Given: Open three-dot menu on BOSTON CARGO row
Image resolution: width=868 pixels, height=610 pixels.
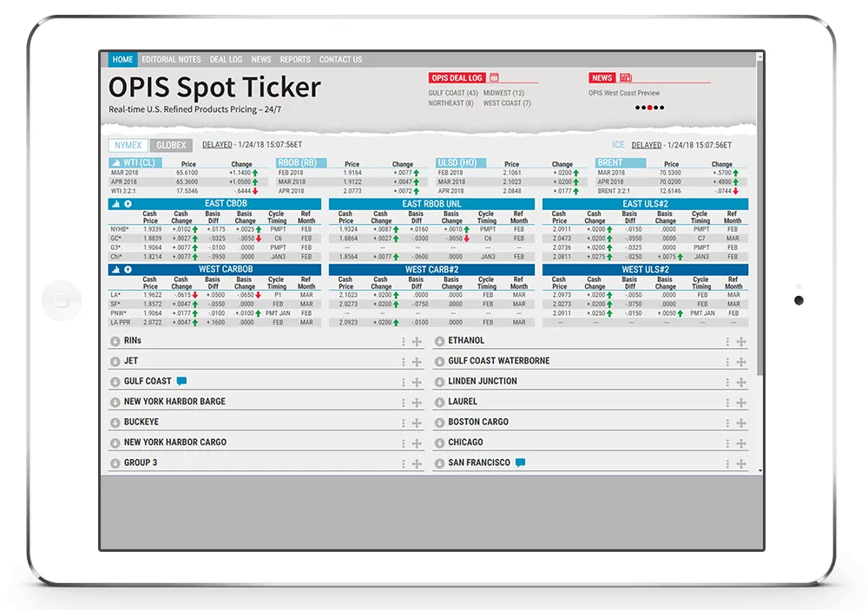Looking at the screenshot, I should point(727,423).
